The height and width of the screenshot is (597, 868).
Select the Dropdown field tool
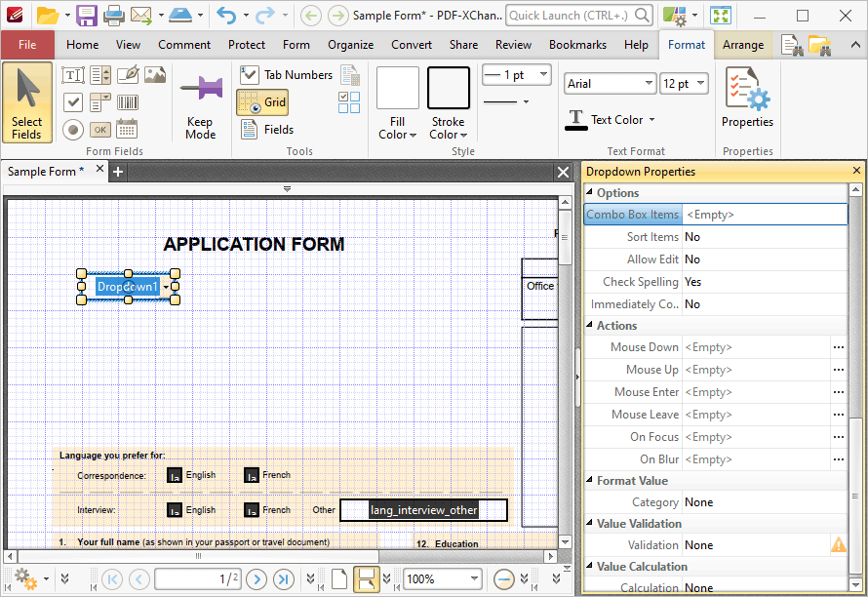click(x=100, y=101)
